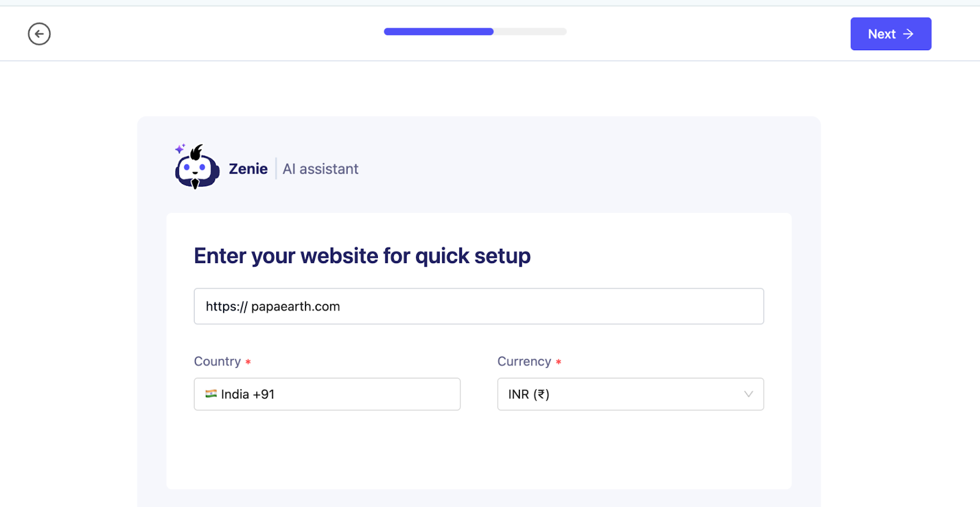Click the Currency field label
980x507 pixels.
[x=524, y=362]
